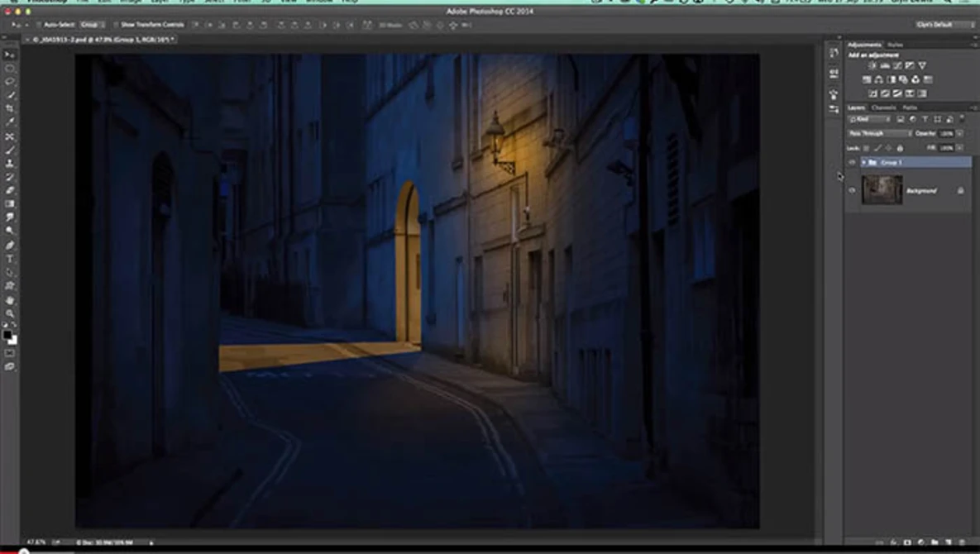Open the layer filter Kind dropdown

click(868, 119)
